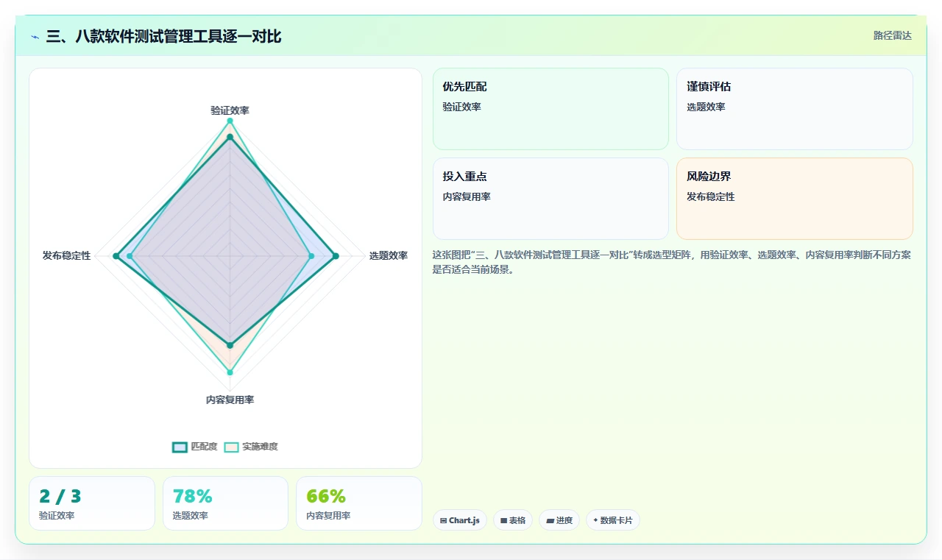Toggle the 匹配度 legend label
The width and height of the screenshot is (942, 560).
[204, 447]
